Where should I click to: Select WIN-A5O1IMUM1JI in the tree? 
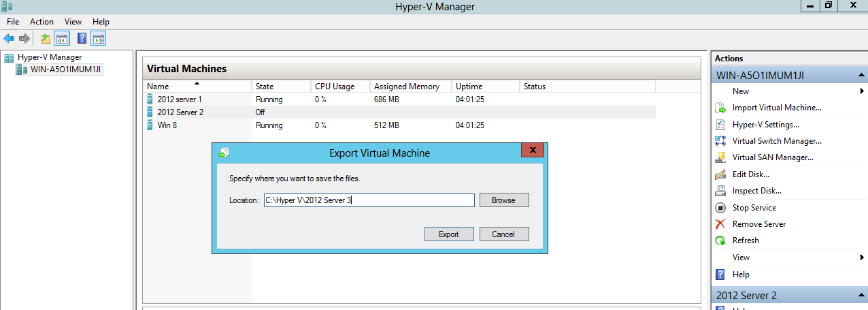click(x=66, y=69)
